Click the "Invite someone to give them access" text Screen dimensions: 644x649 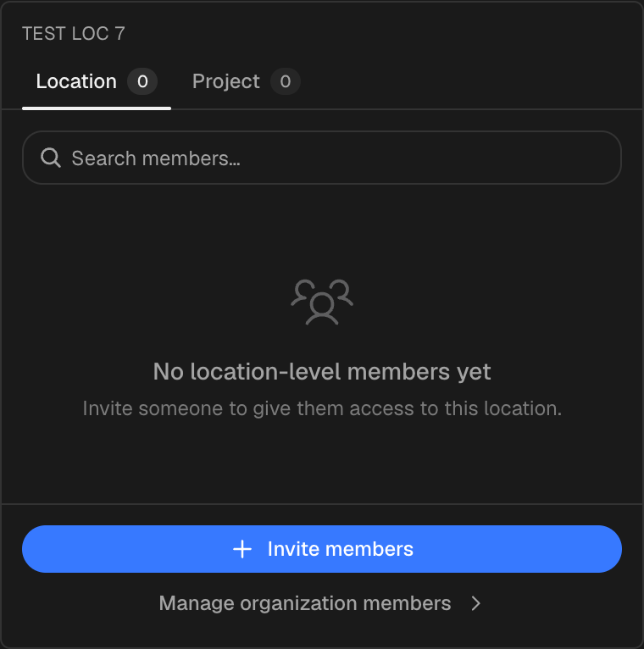[322, 409]
